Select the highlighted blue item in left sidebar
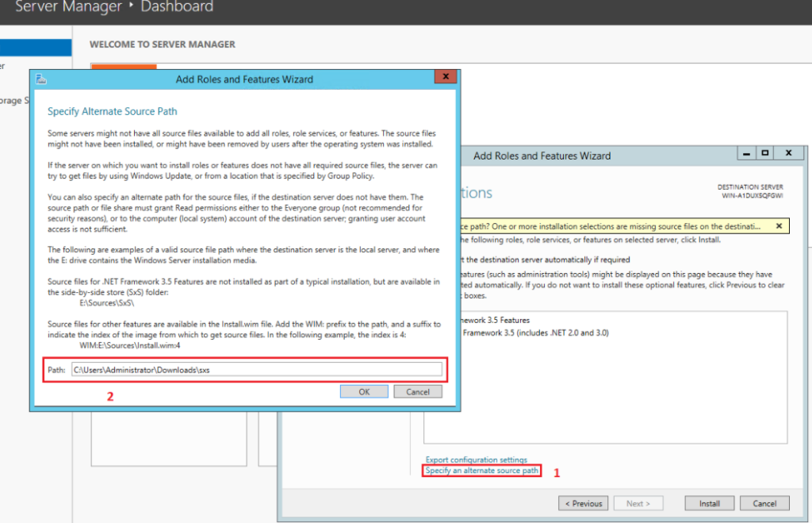 [36, 47]
